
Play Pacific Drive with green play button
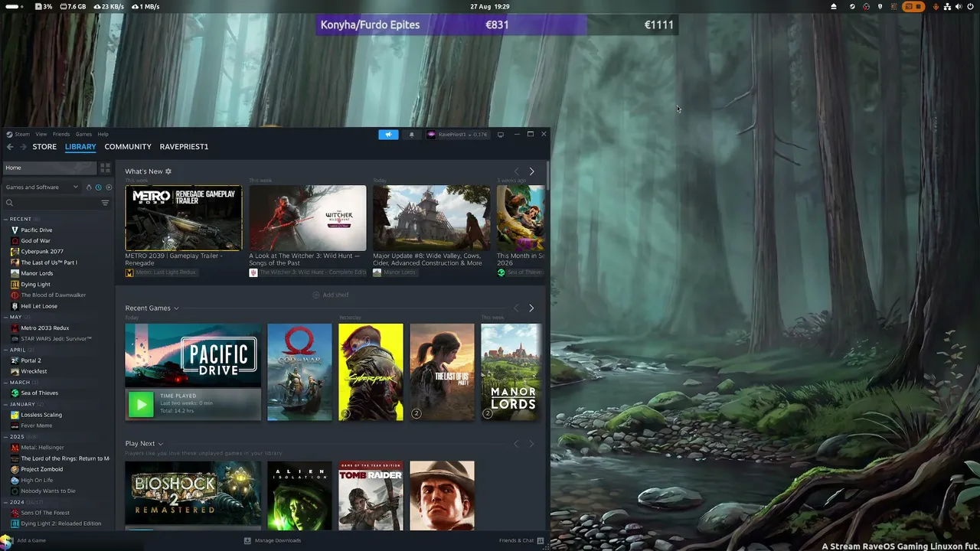141,404
